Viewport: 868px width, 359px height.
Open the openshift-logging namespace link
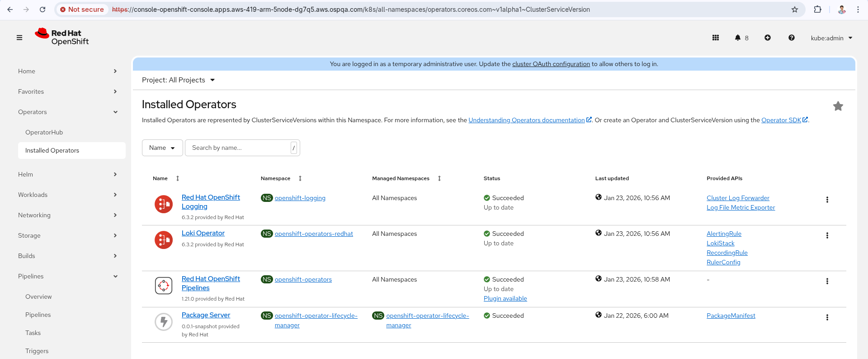pos(300,198)
